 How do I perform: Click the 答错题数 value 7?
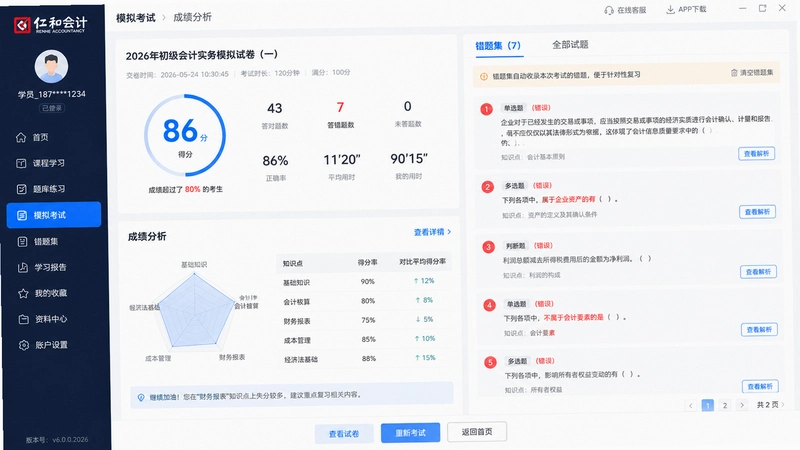click(340, 107)
